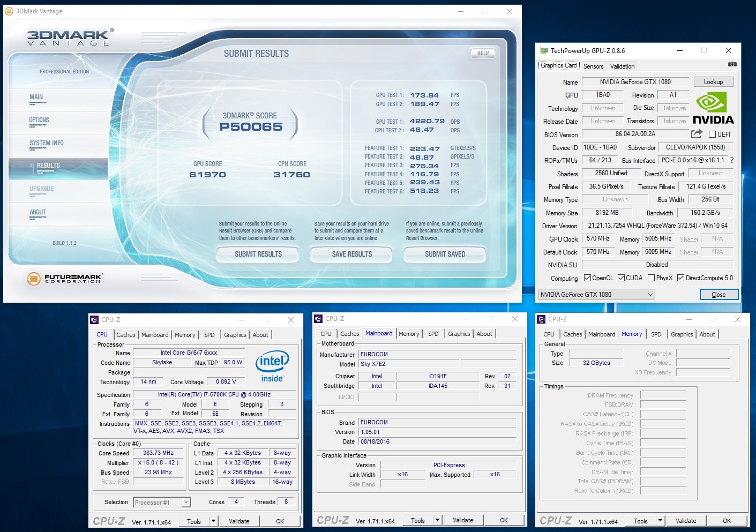Image resolution: width=756 pixels, height=532 pixels.
Task: Click the Intel Inside logo in CPU-Z
Action: [272, 366]
